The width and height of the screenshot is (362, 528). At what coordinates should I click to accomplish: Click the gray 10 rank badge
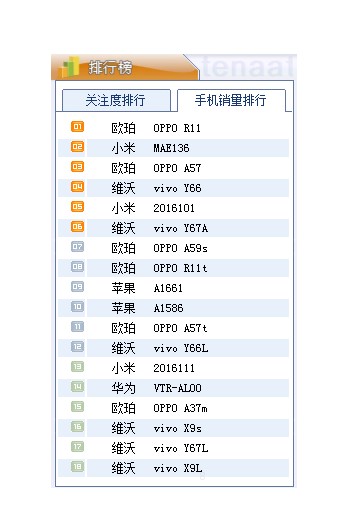[x=77, y=307]
